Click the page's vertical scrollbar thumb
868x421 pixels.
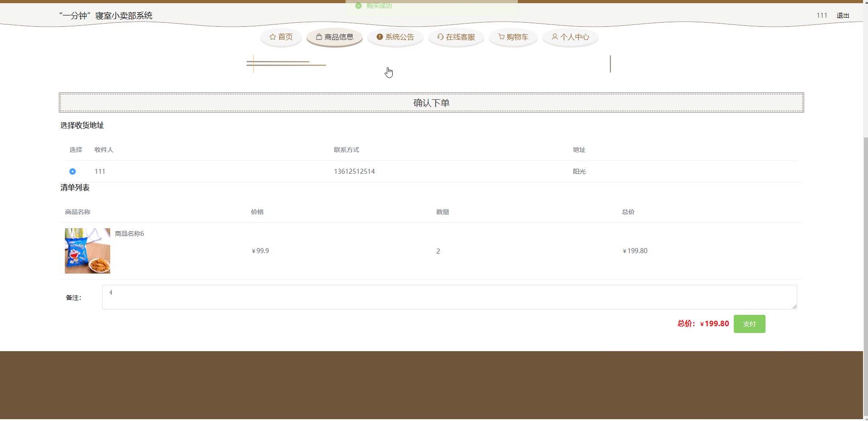click(x=865, y=276)
